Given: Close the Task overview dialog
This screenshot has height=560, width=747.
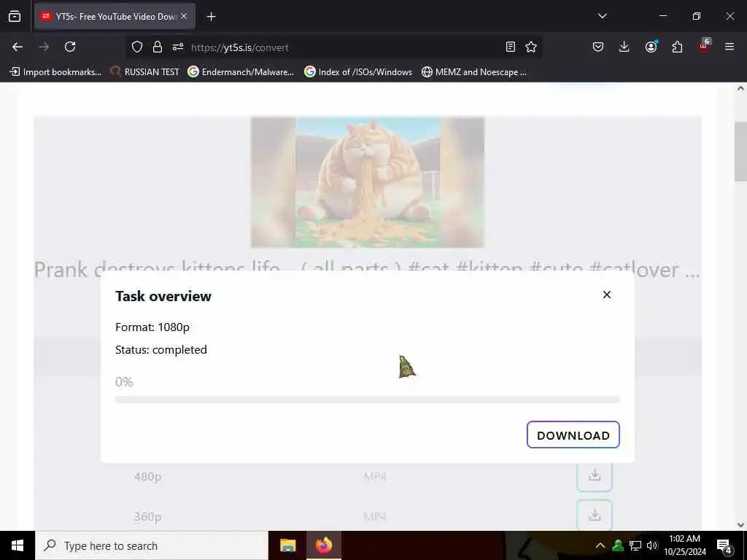Looking at the screenshot, I should [x=606, y=295].
